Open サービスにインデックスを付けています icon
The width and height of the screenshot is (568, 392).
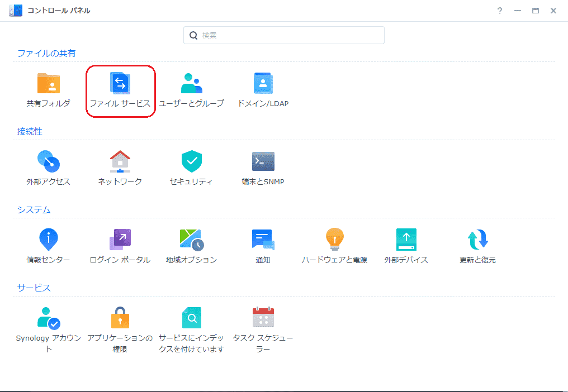[x=192, y=318]
